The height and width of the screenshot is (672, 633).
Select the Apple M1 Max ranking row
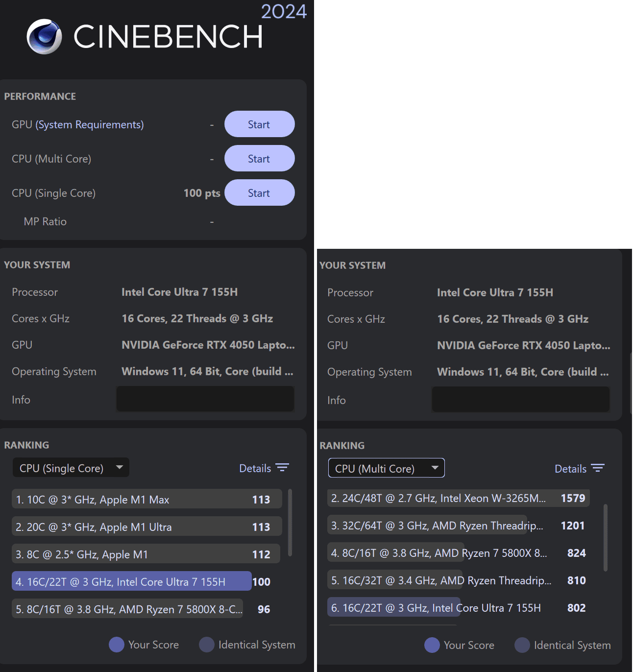(147, 499)
